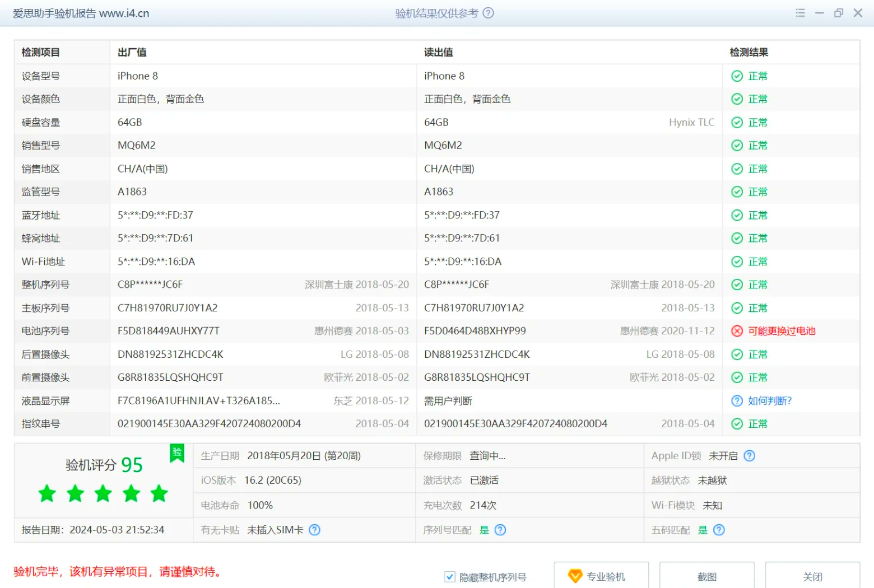Screen dimensions: 874x588
Task: Click the help icon next to 五码匹配
Action: point(718,530)
